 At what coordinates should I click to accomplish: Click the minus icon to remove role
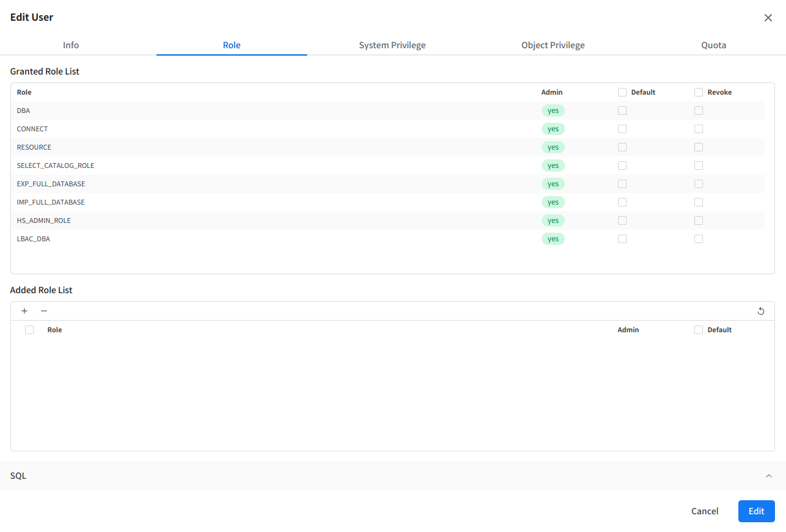pyautogui.click(x=44, y=311)
